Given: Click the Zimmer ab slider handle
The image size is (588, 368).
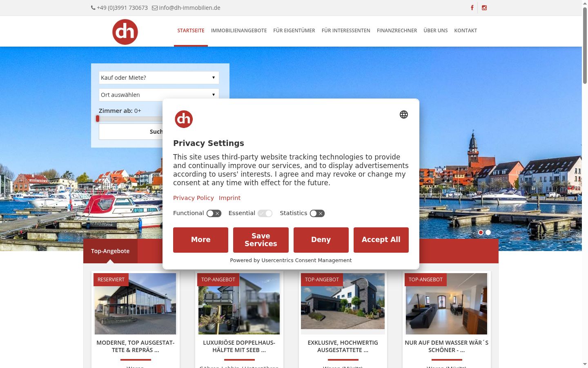Looking at the screenshot, I should pos(98,119).
